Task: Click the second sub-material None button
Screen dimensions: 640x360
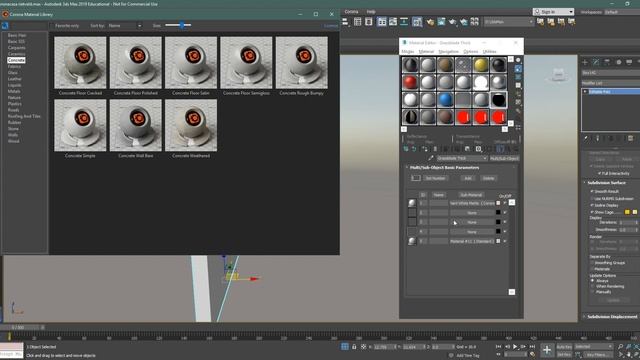Action: (x=472, y=213)
